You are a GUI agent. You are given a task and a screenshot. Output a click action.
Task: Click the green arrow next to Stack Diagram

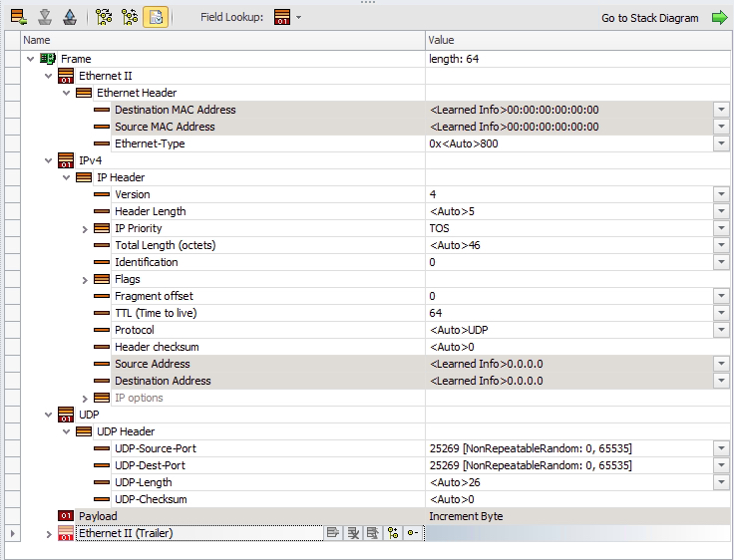point(719,18)
